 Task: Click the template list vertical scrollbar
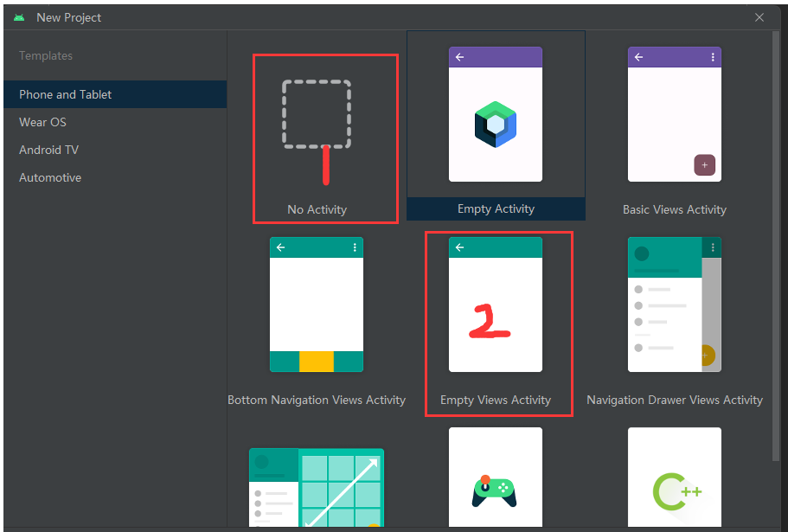(x=776, y=247)
